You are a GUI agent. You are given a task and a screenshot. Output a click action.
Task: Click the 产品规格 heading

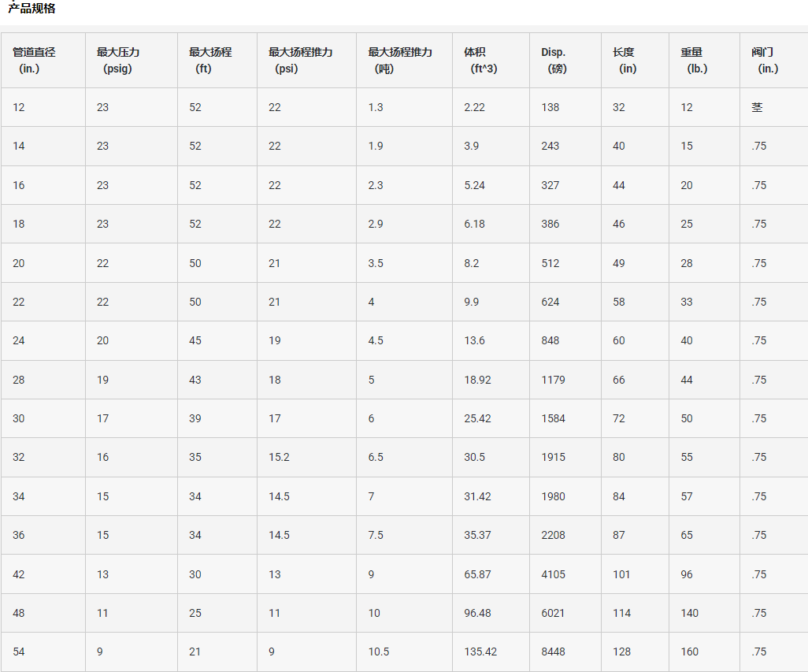click(x=32, y=8)
